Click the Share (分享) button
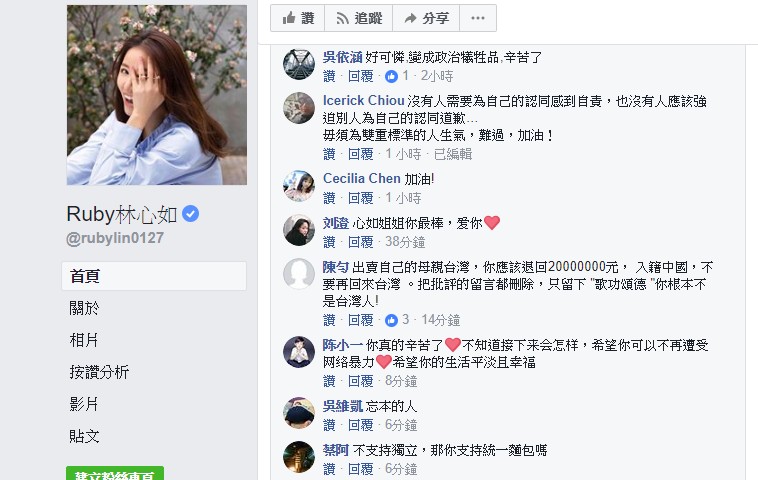Screen dimensions: 758x480 (x=425, y=18)
